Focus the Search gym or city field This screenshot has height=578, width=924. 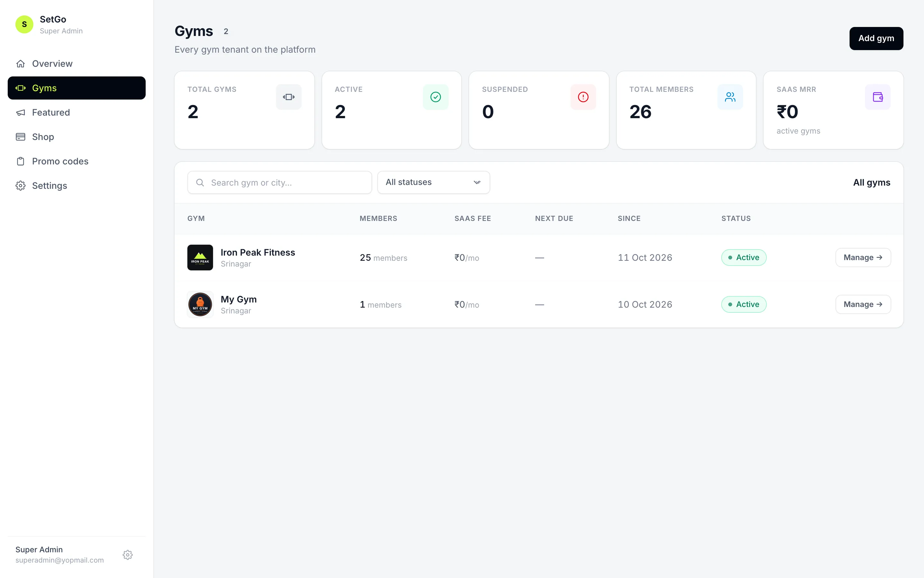279,182
